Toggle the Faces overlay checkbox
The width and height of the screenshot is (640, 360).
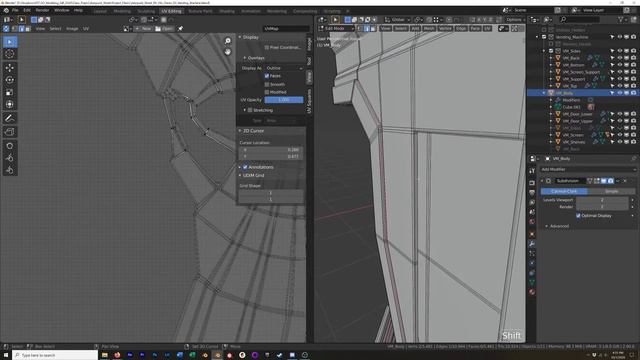tap(267, 76)
